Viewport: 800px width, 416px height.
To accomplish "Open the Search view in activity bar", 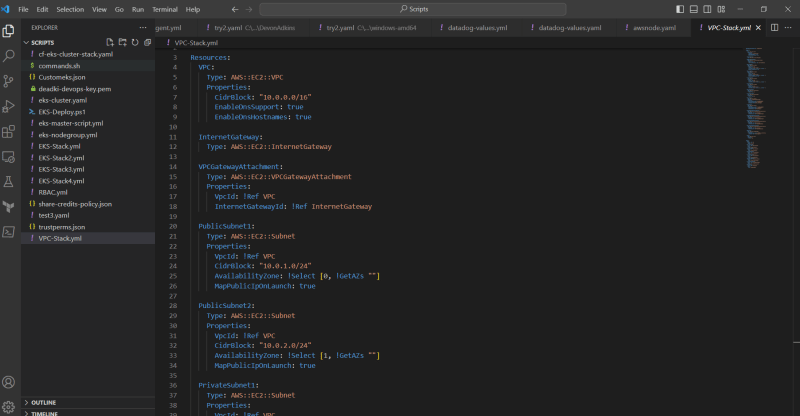I will tap(9, 56).
